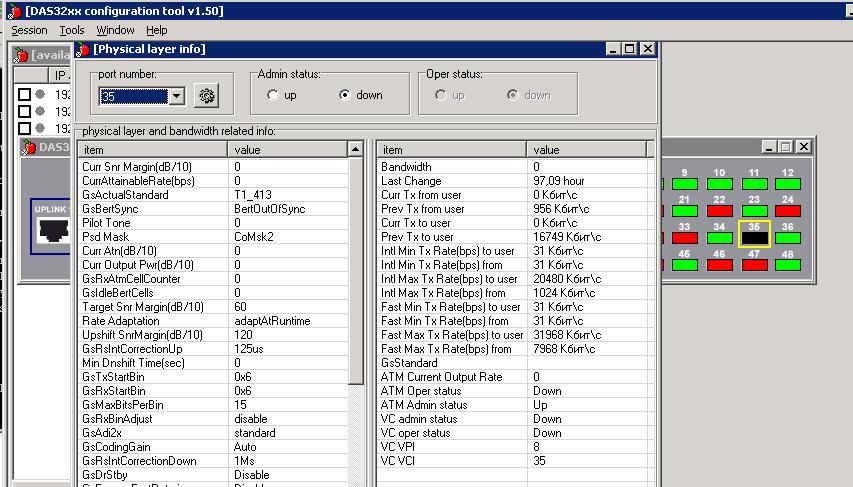Screen dimensions: 853x487
Task: Click the green port 36 indicator
Action: pyautogui.click(x=788, y=239)
